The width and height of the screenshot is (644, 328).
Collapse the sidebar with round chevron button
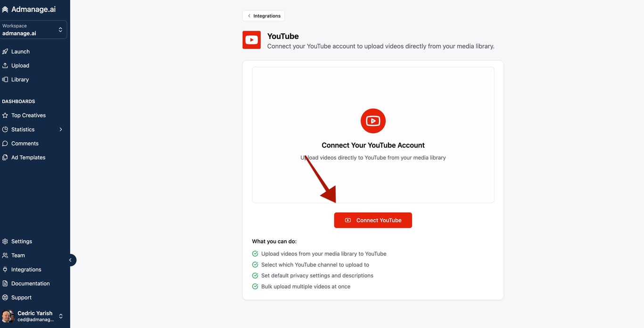point(70,260)
